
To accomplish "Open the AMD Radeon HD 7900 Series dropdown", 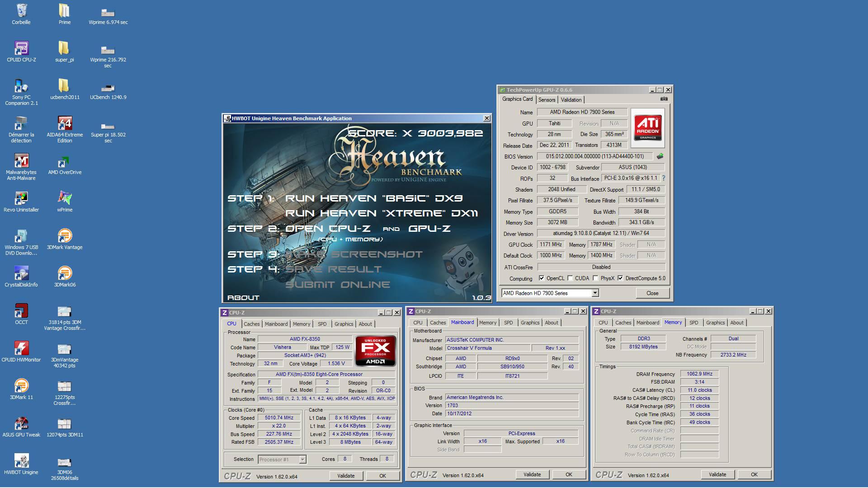I will 550,293.
